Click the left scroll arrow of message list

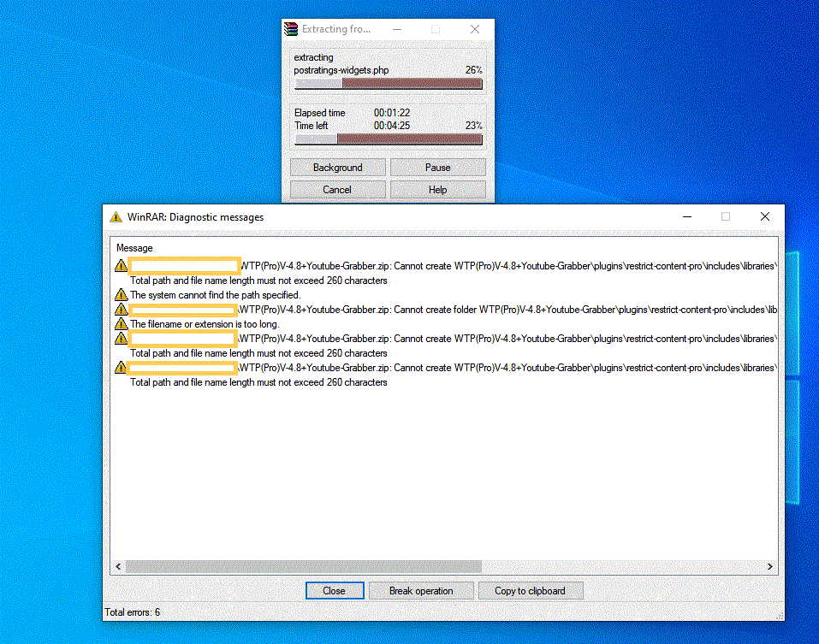[118, 566]
